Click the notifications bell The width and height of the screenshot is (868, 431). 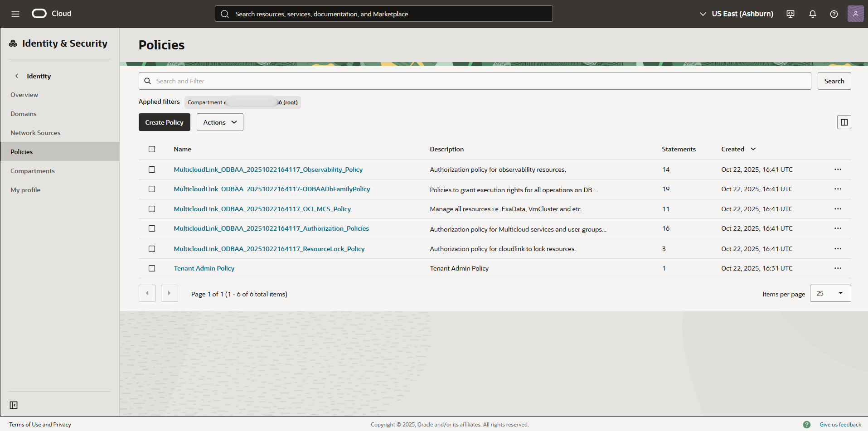pos(812,14)
